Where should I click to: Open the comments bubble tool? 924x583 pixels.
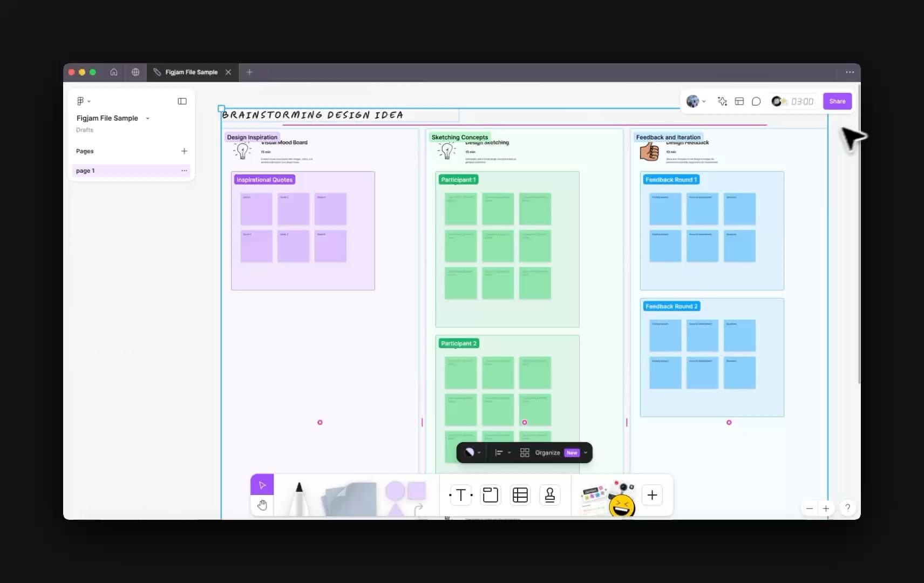pos(756,101)
